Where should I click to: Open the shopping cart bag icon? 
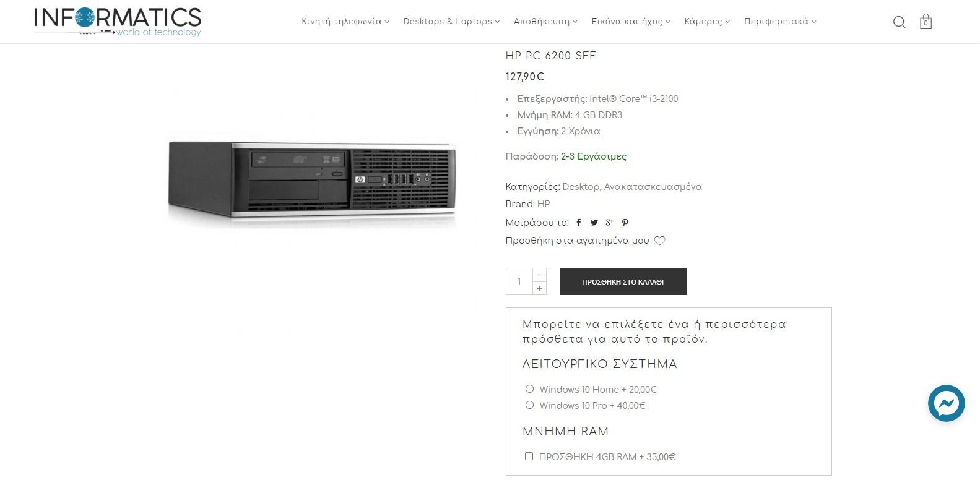[x=926, y=22]
